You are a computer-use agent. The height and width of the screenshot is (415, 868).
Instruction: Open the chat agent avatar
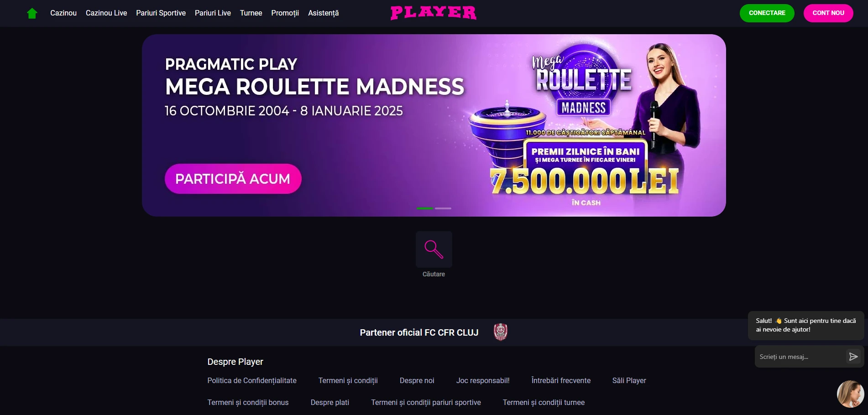click(x=850, y=394)
